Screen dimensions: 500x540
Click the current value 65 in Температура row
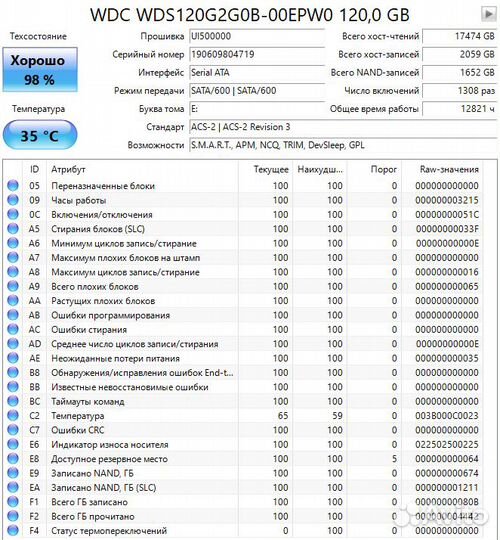[283, 416]
